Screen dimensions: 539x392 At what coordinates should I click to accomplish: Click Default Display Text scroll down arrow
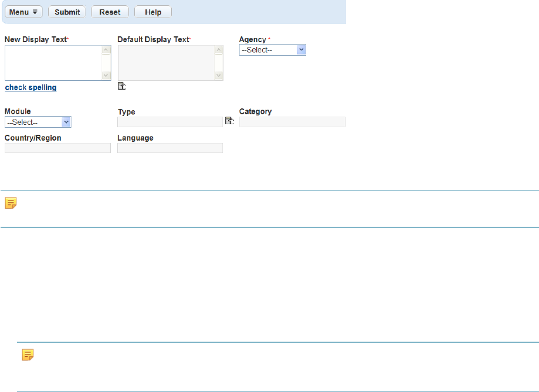coord(219,75)
